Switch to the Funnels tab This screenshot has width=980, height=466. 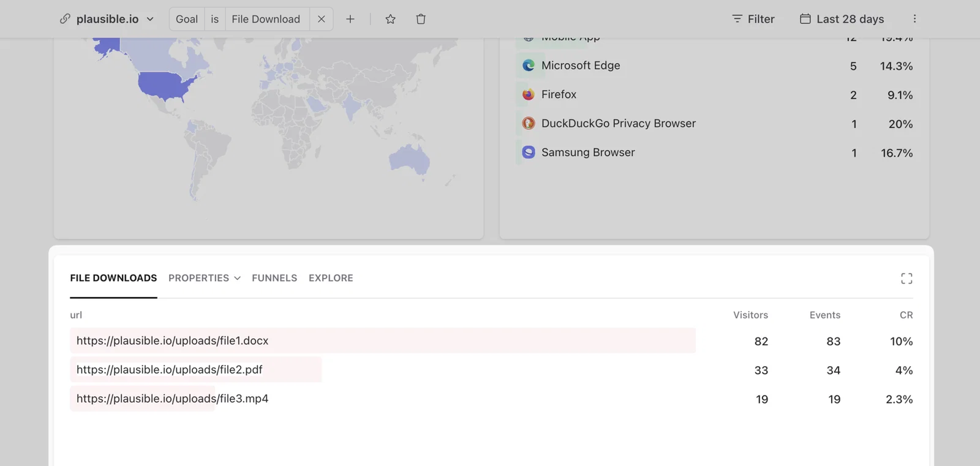274,278
